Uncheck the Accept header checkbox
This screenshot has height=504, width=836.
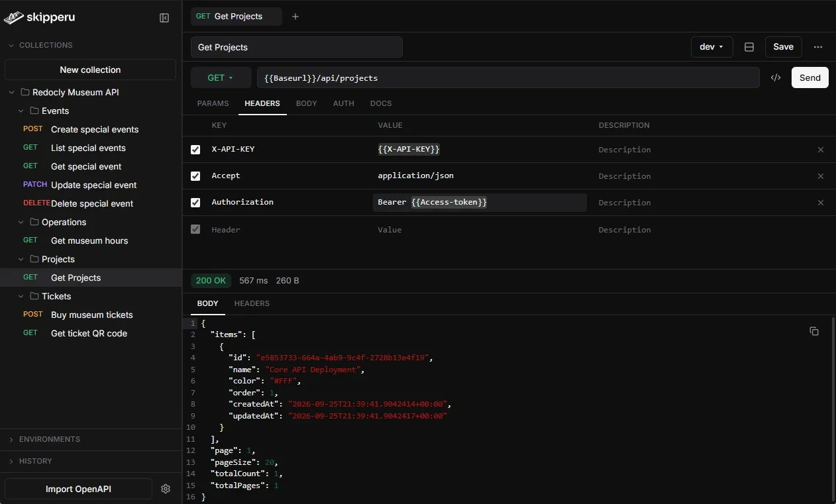tap(195, 176)
